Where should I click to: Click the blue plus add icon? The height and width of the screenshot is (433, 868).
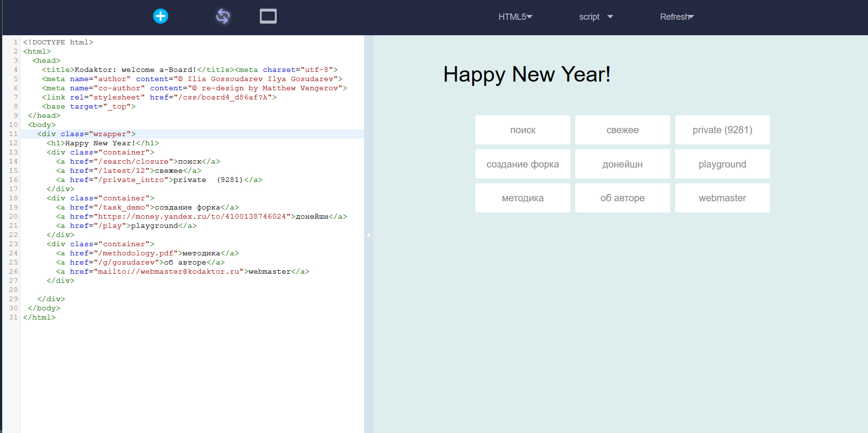pos(161,16)
